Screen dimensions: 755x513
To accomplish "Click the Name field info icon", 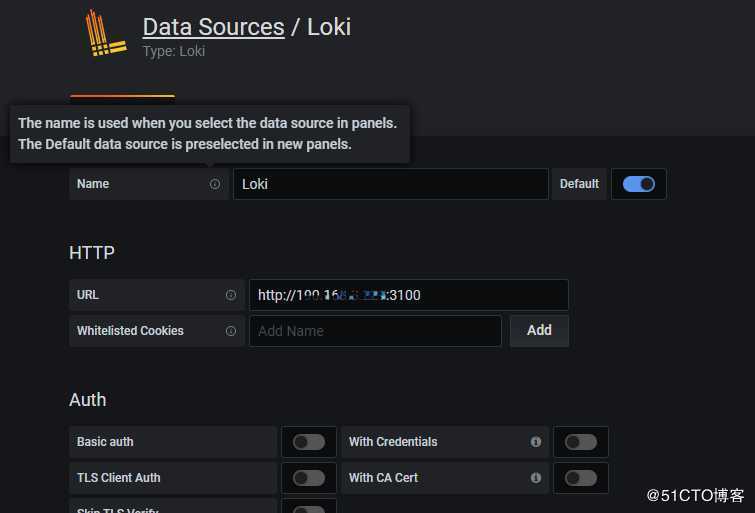I will 215,184.
